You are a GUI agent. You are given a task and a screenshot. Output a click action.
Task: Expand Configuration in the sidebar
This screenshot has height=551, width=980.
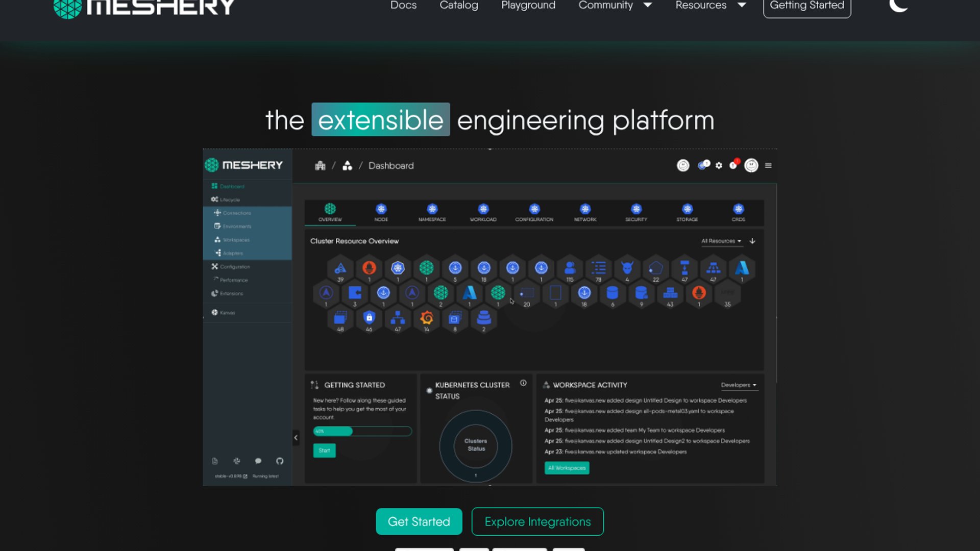pos(231,266)
